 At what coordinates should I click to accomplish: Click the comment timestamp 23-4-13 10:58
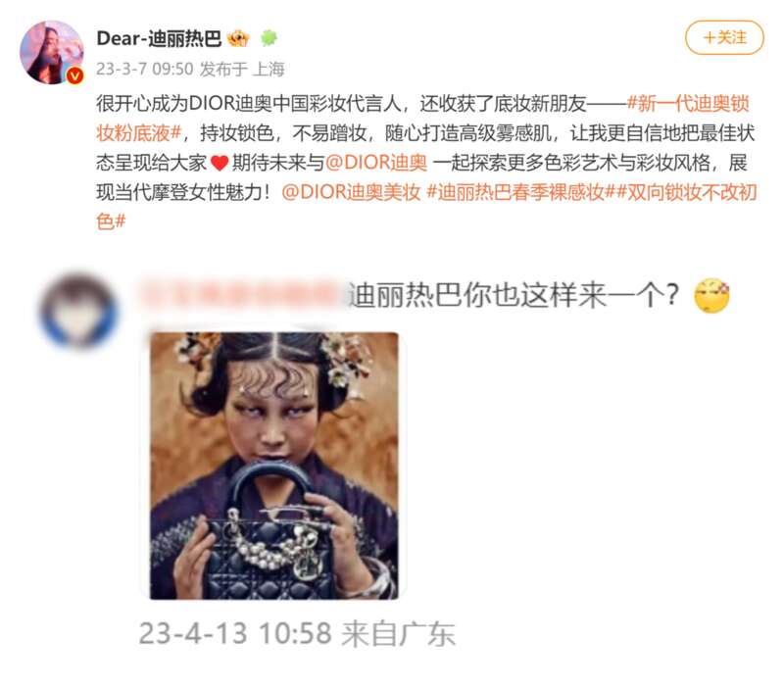[235, 633]
